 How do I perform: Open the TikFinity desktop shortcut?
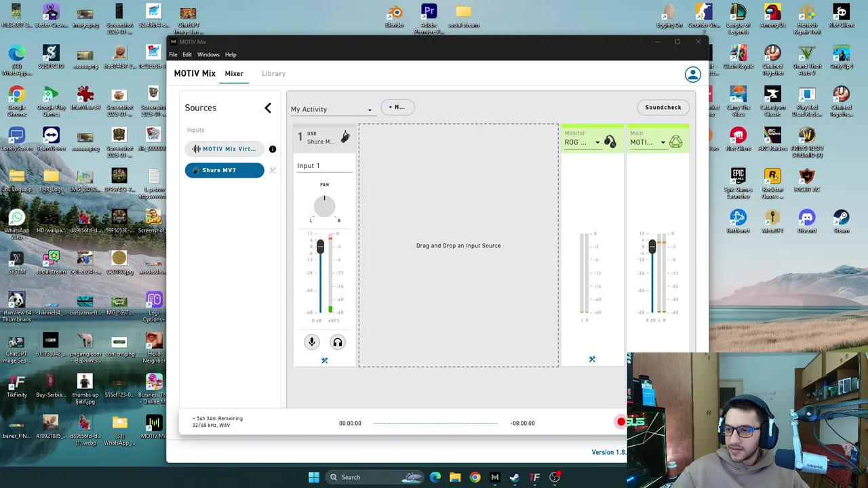(x=16, y=386)
